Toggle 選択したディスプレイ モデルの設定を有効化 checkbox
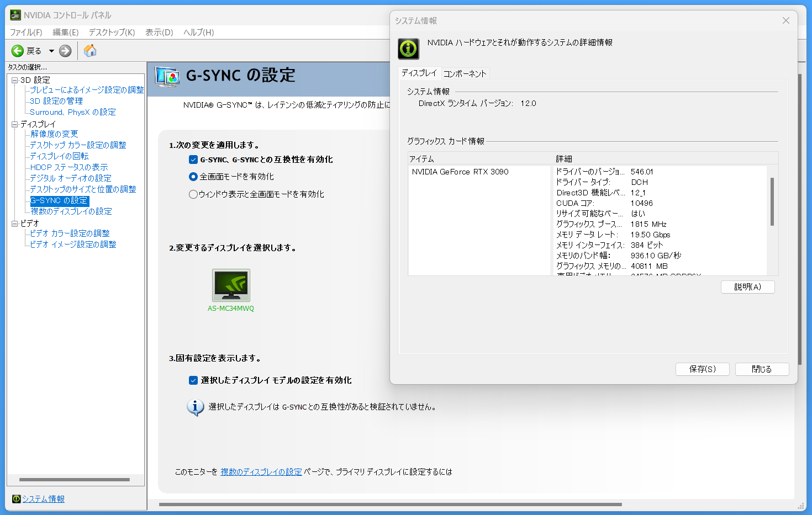The height and width of the screenshot is (515, 812). tap(193, 380)
